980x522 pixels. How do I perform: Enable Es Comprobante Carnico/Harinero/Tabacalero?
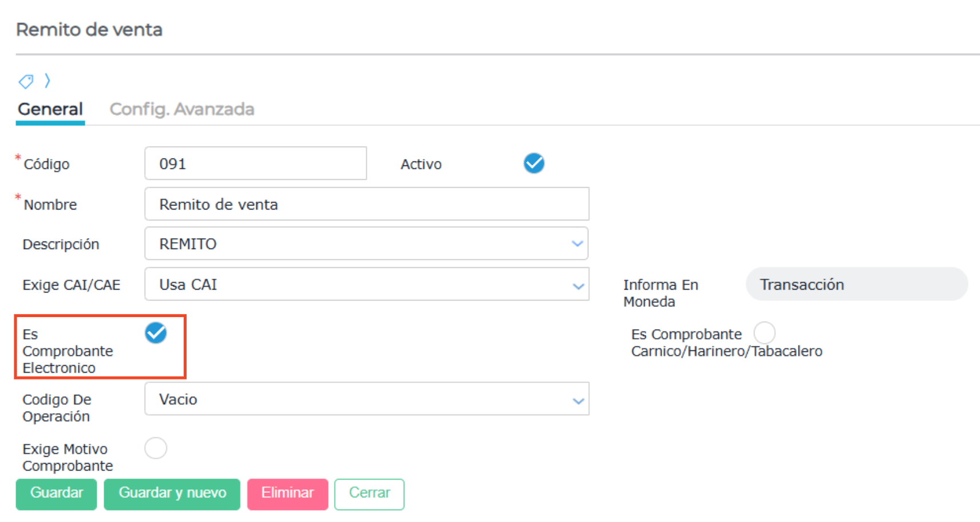point(764,333)
